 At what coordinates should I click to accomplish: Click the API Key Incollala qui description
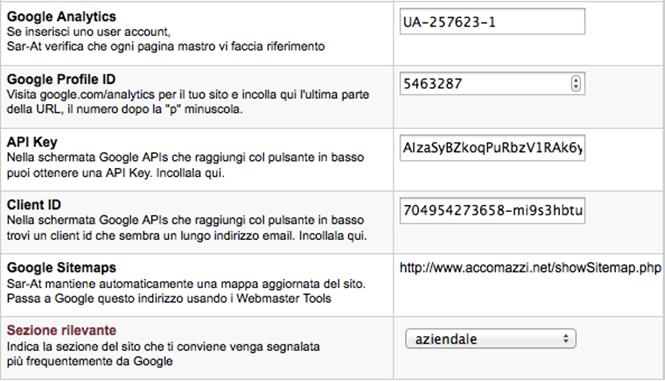pos(185,165)
